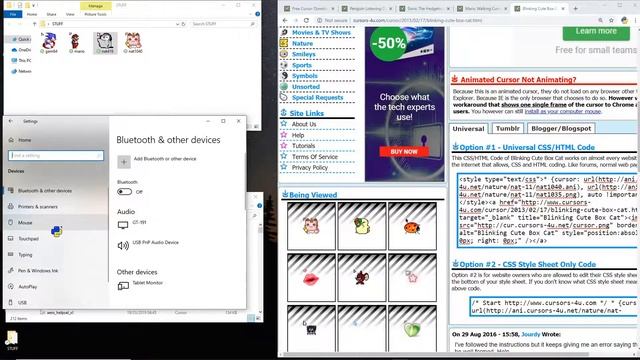640x360 pixels.
Task: Switch to the Blogger/Blogspot code tab
Action: pos(561,128)
